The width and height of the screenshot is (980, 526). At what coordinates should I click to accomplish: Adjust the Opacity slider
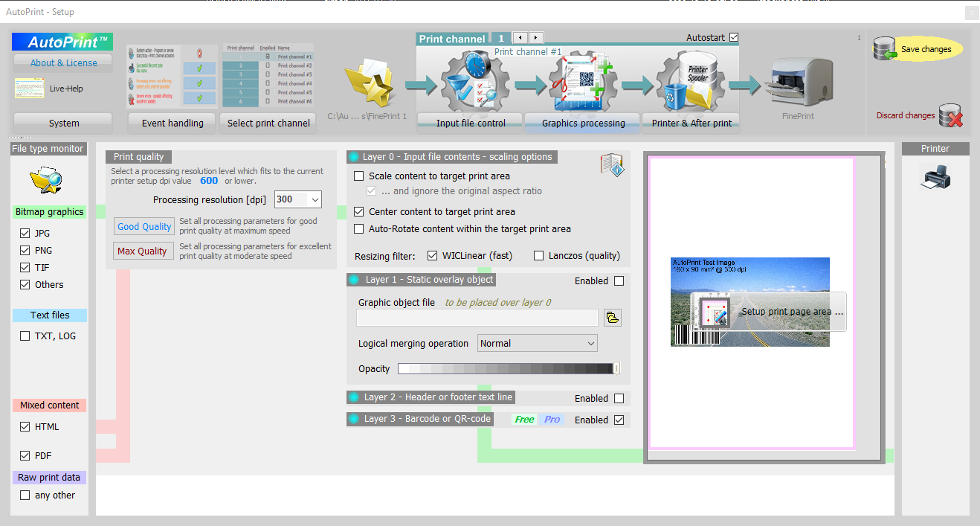pyautogui.click(x=509, y=368)
